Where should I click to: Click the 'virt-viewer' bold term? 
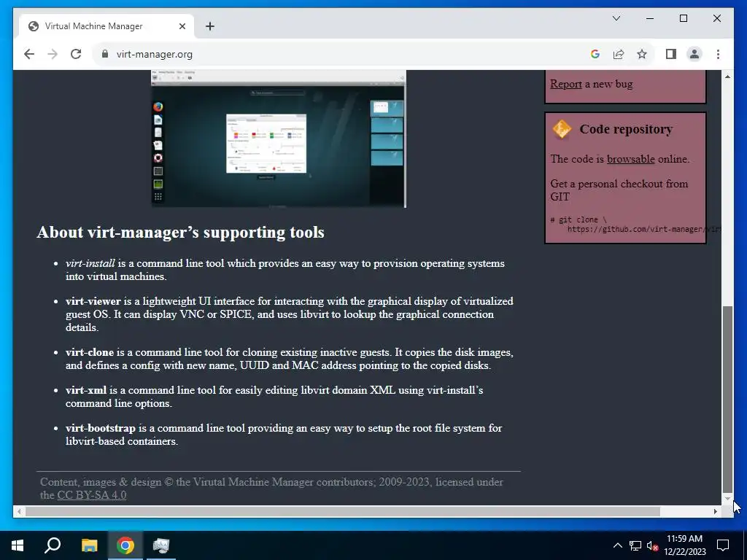[x=93, y=301]
